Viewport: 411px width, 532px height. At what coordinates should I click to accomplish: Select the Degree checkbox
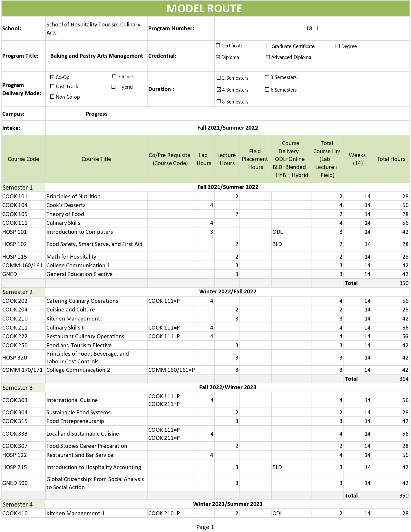(x=338, y=46)
